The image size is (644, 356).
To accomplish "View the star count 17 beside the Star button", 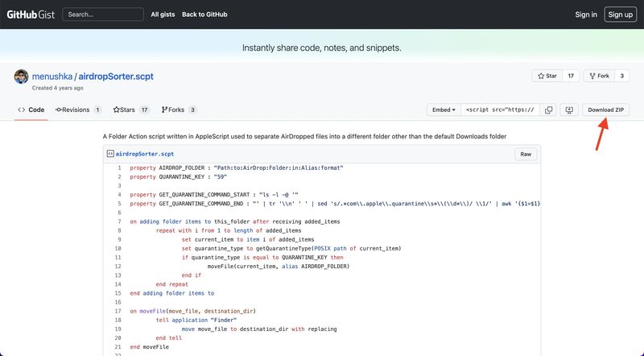I will 571,76.
